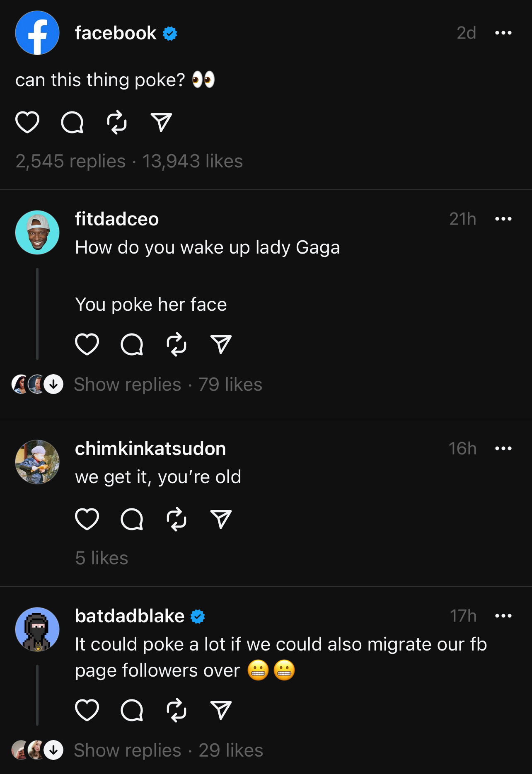The width and height of the screenshot is (532, 774).
Task: Open facebook's profile from the username
Action: pyautogui.click(x=114, y=33)
